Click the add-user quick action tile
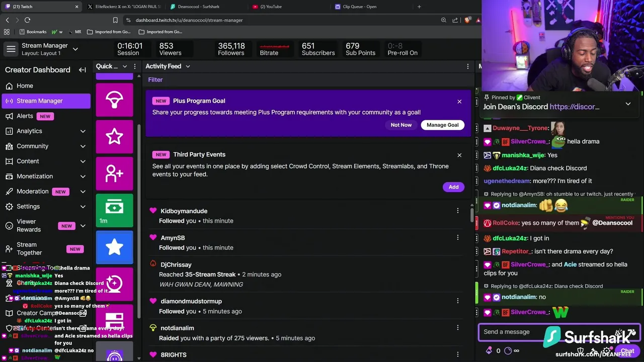644x362 pixels. (114, 173)
